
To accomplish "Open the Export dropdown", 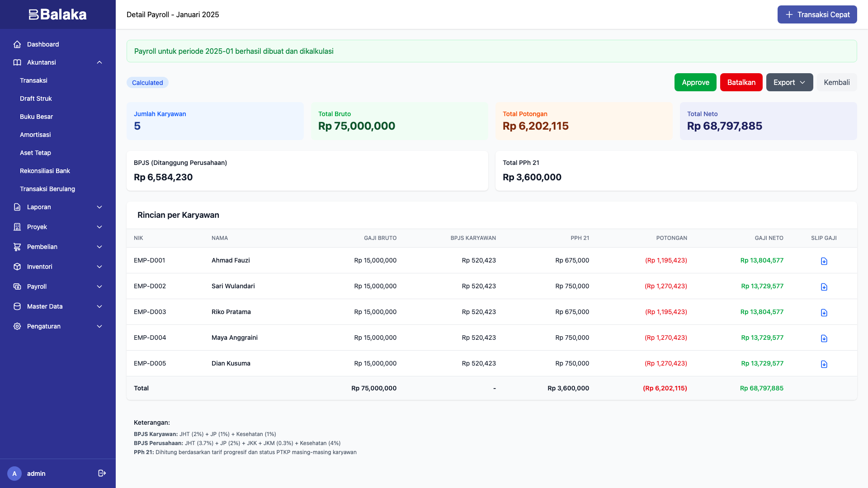I will (x=789, y=82).
